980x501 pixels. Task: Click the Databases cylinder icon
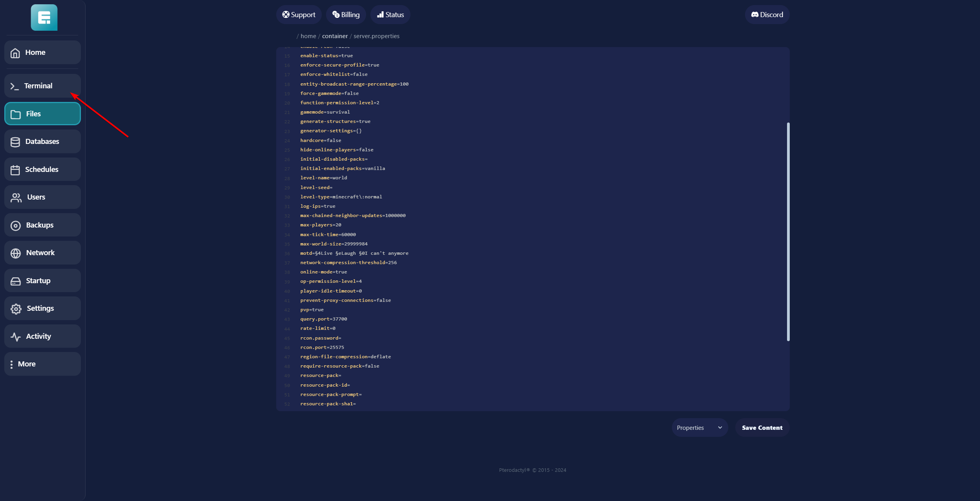point(15,142)
